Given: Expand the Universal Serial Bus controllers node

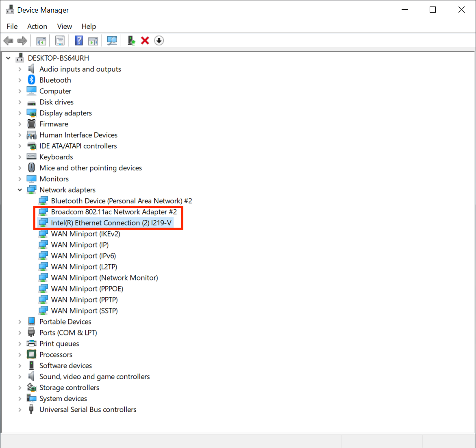Looking at the screenshot, I should tap(20, 409).
